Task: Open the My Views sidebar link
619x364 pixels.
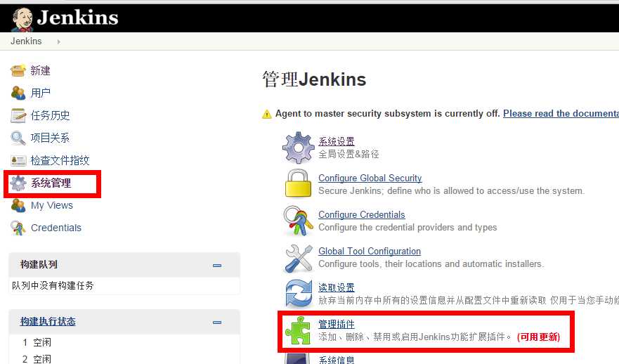Action: (52, 206)
